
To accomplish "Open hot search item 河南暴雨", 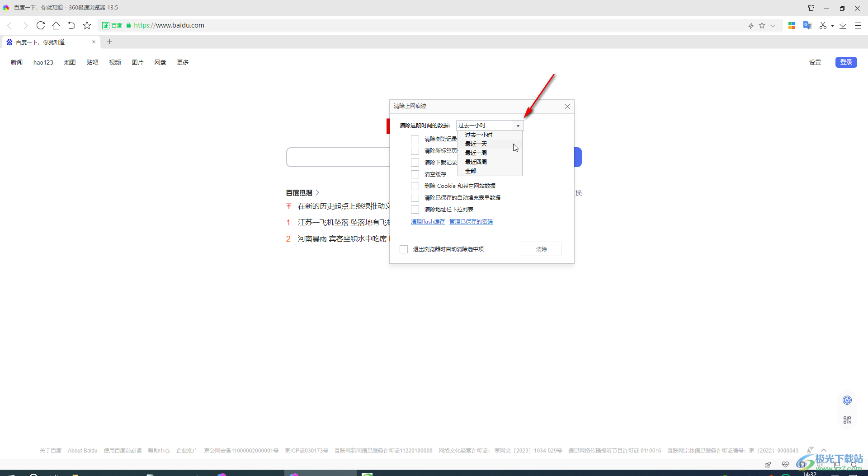I will click(342, 239).
